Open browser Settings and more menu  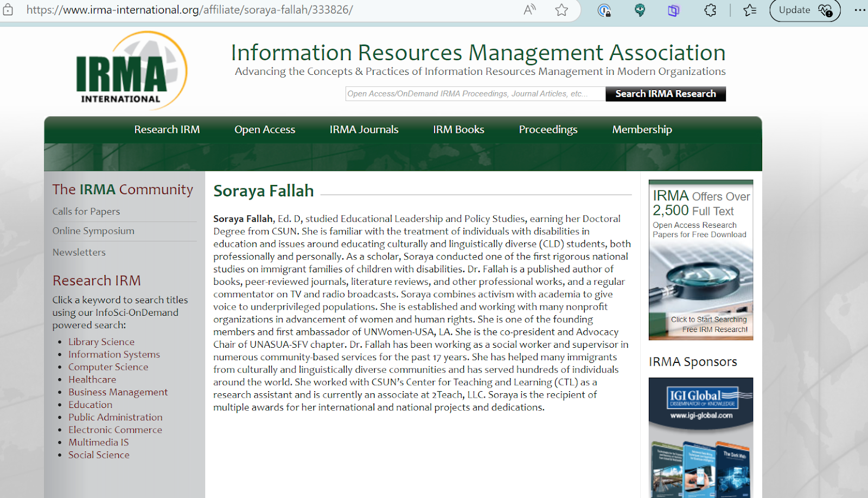(x=860, y=10)
